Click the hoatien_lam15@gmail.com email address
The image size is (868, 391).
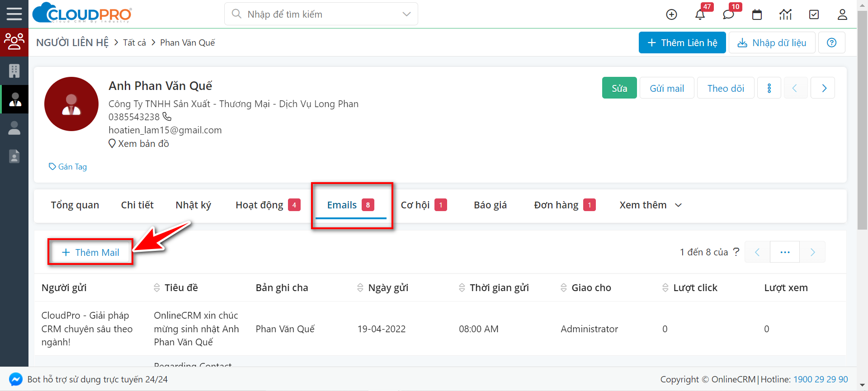[x=165, y=130]
